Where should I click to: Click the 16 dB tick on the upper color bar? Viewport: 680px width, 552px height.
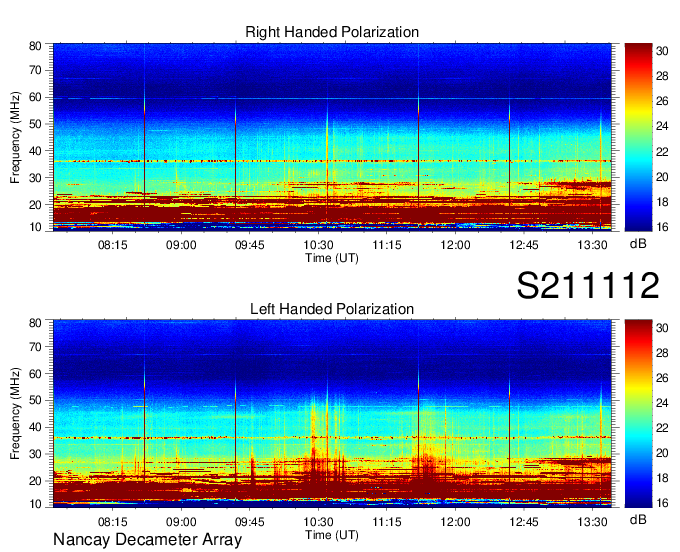(x=662, y=226)
